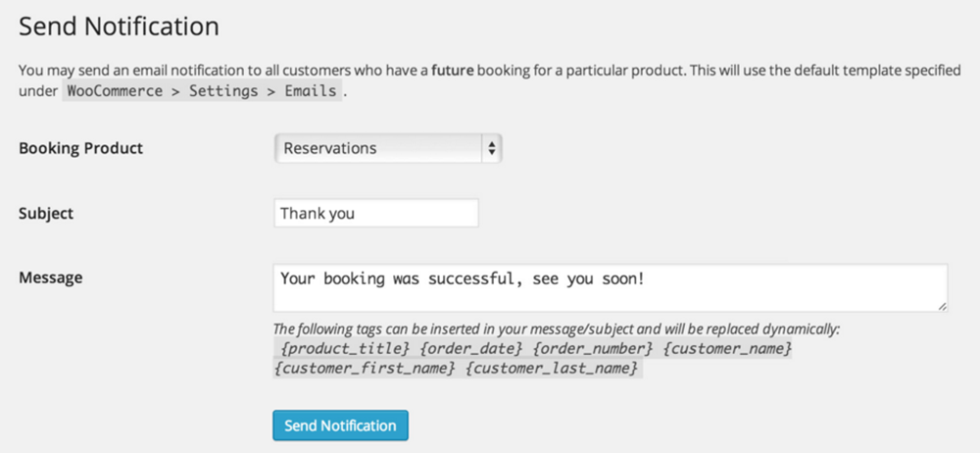Image resolution: width=980 pixels, height=453 pixels.
Task: Click the {customer_last_name} tag
Action: pyautogui.click(x=552, y=368)
